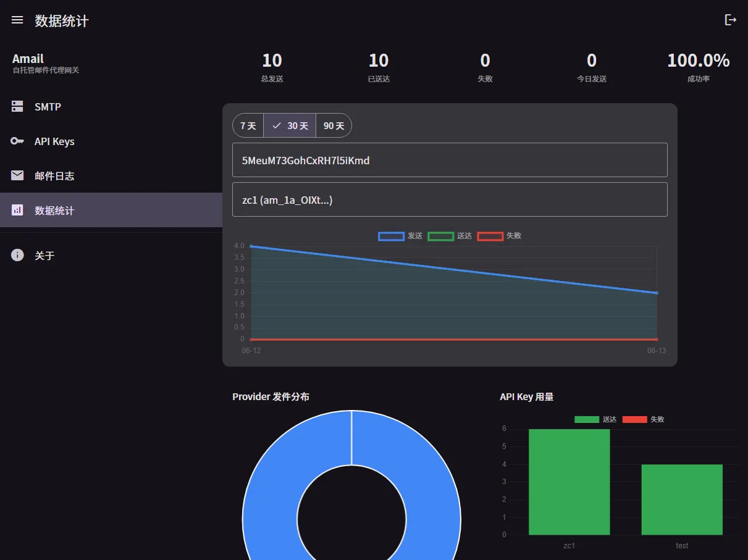Click the API Keys key icon
This screenshot has width=748, height=560.
[x=17, y=141]
